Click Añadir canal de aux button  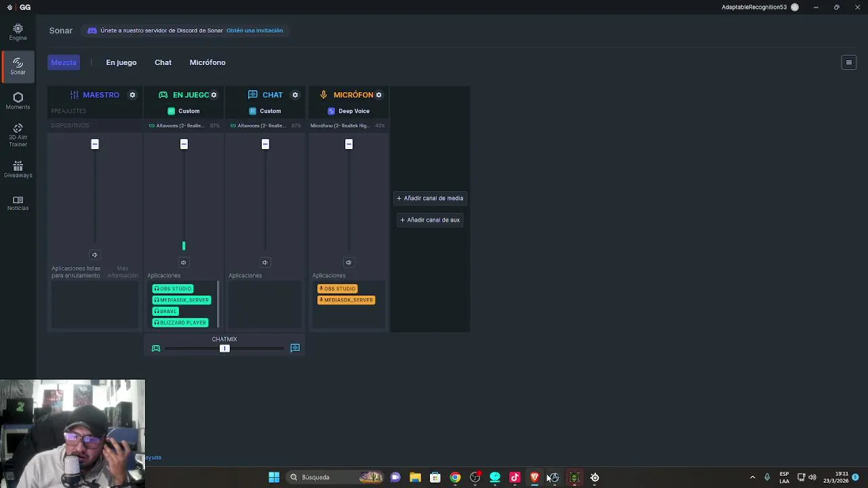(x=429, y=220)
